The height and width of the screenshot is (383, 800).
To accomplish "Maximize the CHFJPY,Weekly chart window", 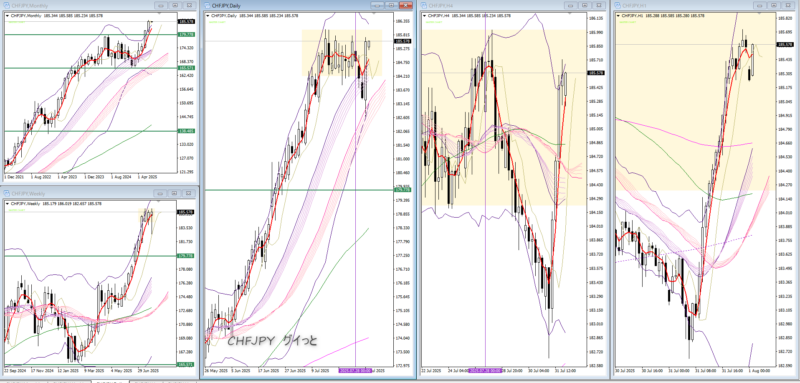I will coord(174,193).
